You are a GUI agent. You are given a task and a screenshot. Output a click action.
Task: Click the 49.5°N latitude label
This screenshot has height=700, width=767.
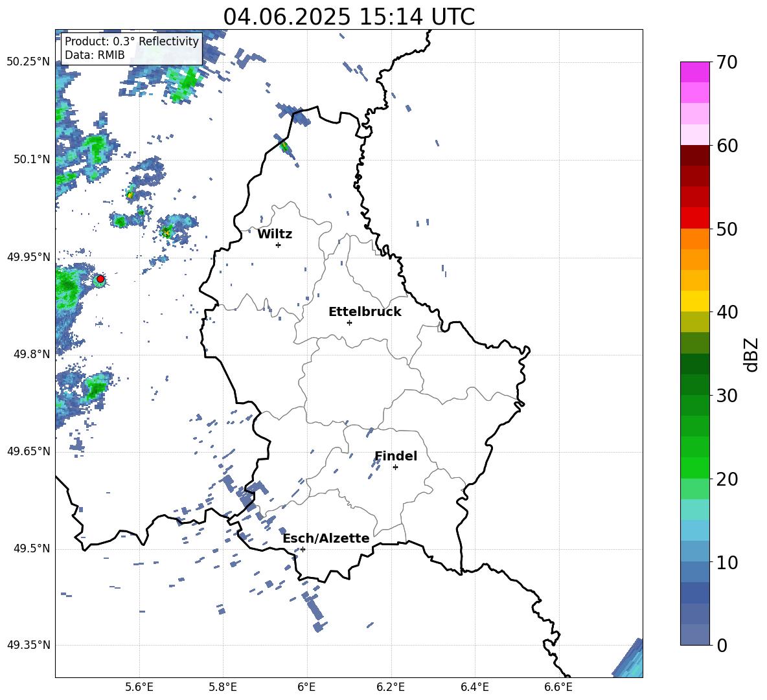tap(32, 548)
